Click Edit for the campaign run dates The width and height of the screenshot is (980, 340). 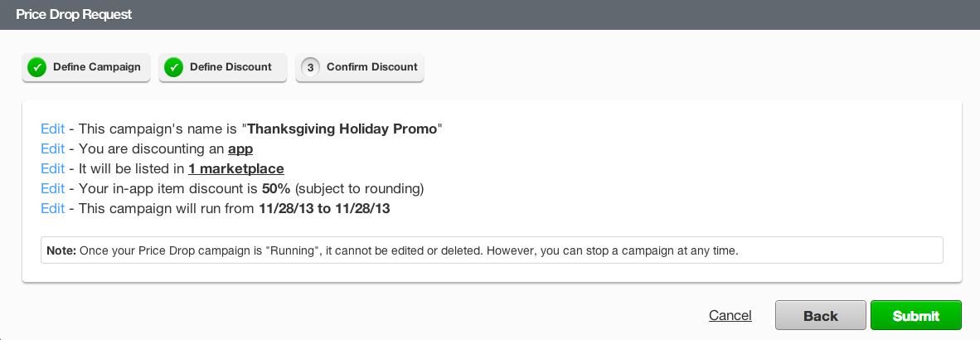[x=52, y=209]
